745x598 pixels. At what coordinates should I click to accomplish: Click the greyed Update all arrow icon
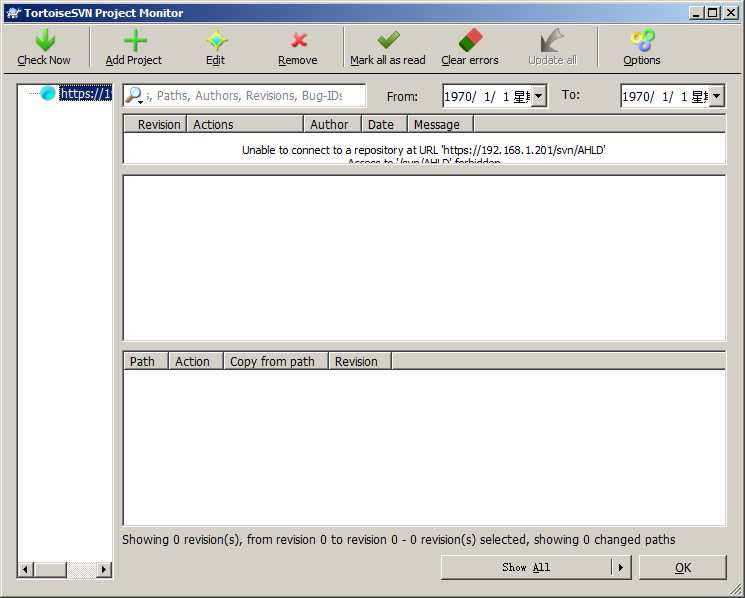click(x=552, y=40)
